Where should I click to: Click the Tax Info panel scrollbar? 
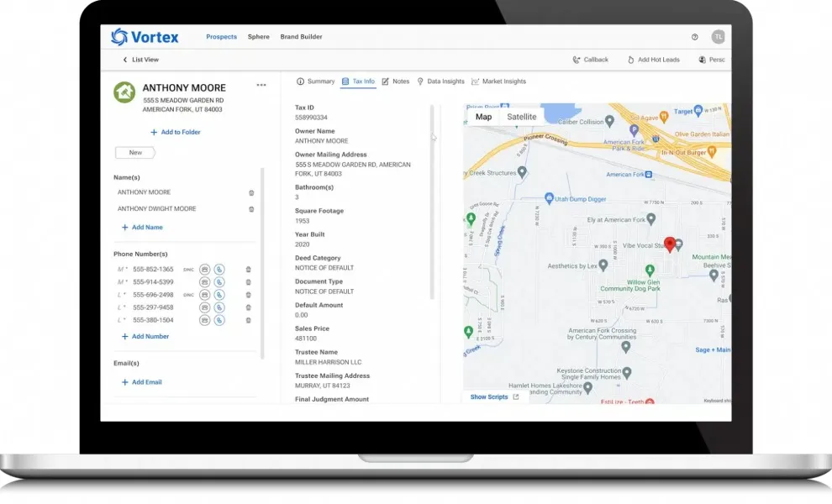click(x=433, y=202)
